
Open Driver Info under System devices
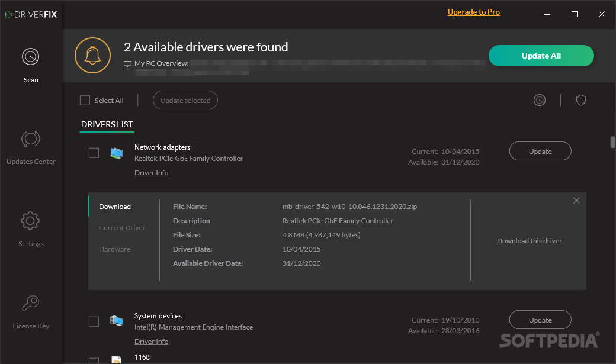[151, 342]
